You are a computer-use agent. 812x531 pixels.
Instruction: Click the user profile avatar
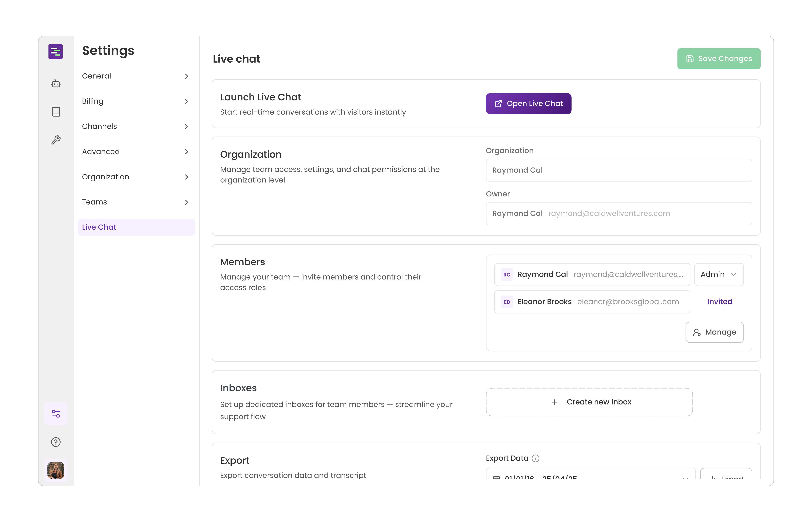56,470
